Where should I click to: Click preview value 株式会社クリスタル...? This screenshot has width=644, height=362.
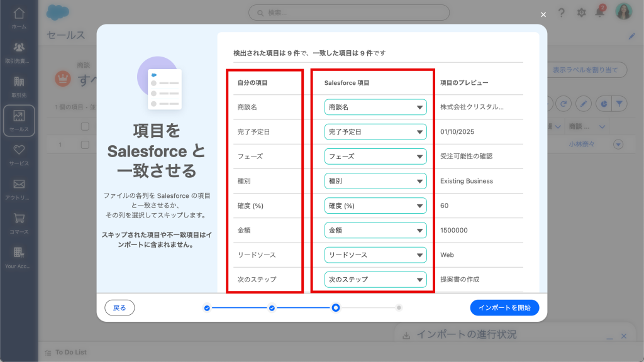coord(472,107)
